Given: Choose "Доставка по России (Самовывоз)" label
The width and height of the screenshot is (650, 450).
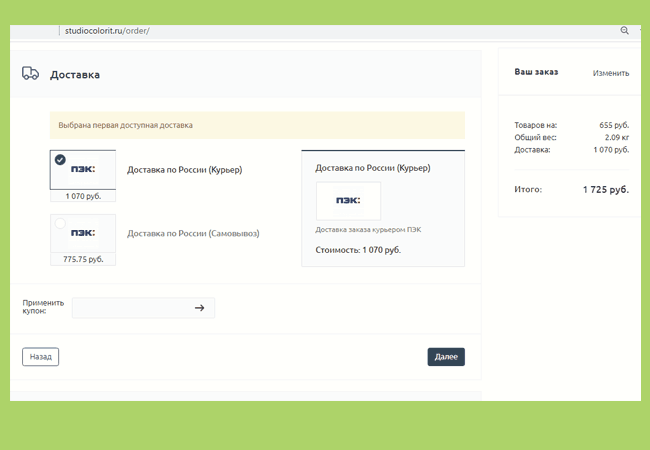Looking at the screenshot, I should 193,233.
